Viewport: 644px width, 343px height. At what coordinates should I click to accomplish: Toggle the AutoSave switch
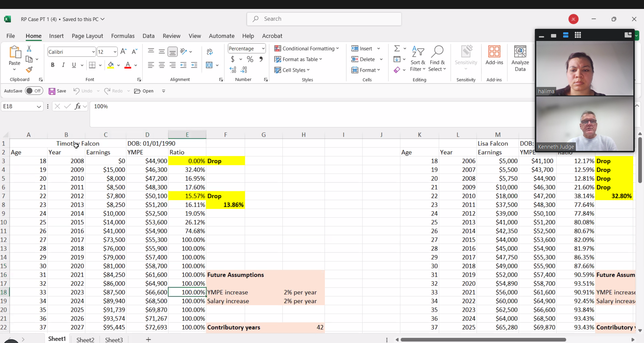(33, 91)
